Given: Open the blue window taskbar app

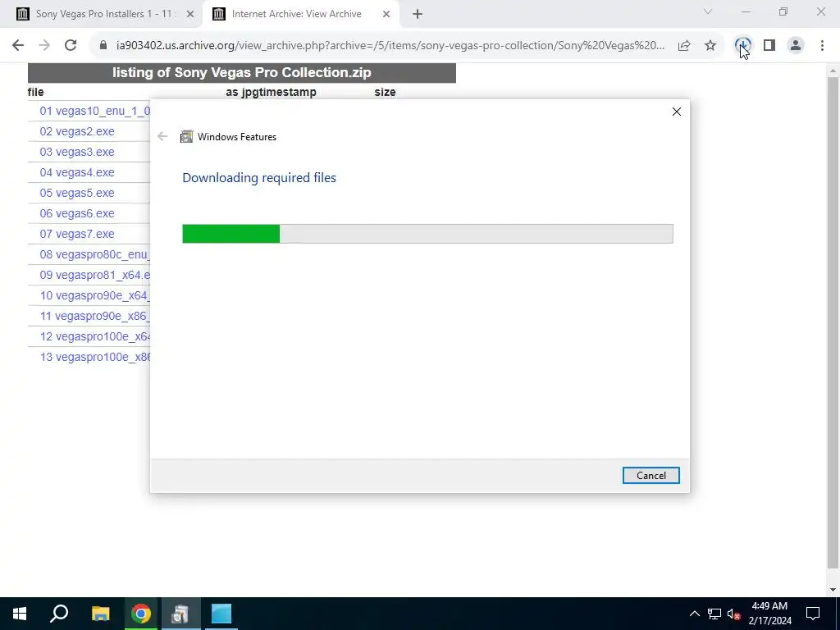Looking at the screenshot, I should 221,614.
